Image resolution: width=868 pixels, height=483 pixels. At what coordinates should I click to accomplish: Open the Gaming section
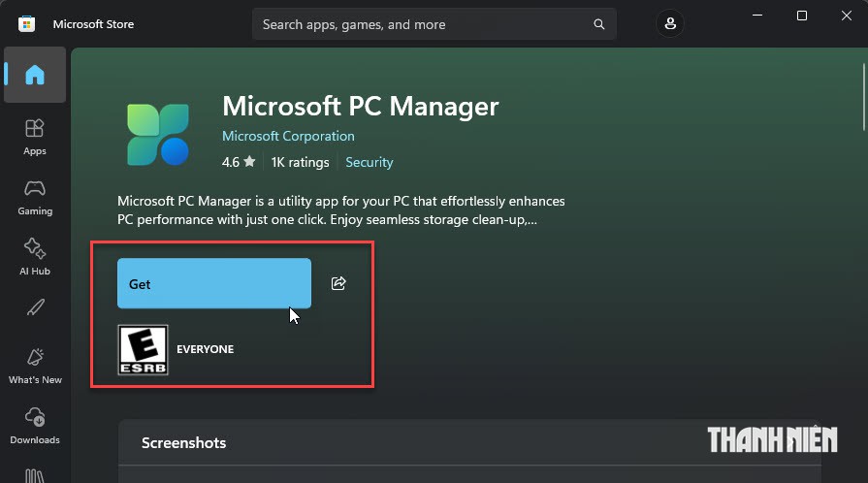pyautogui.click(x=34, y=197)
